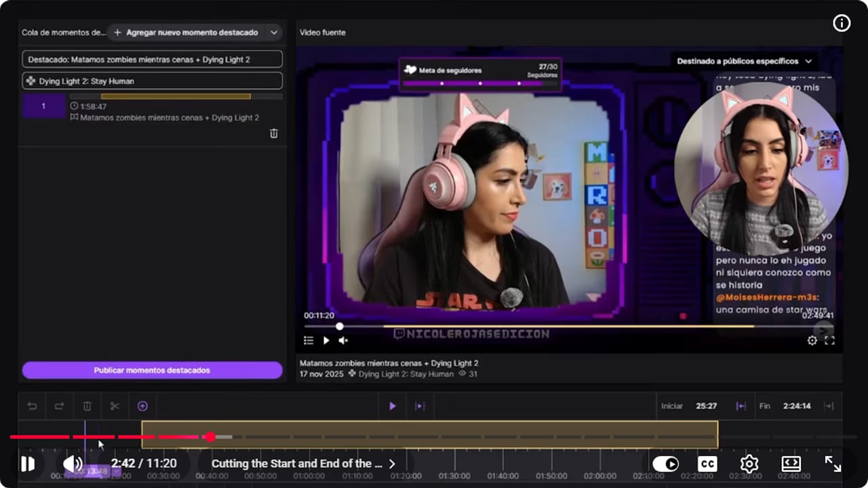Viewport: 868px width, 488px height.
Task: Click the redo arrow in editor toolbar
Action: 60,406
